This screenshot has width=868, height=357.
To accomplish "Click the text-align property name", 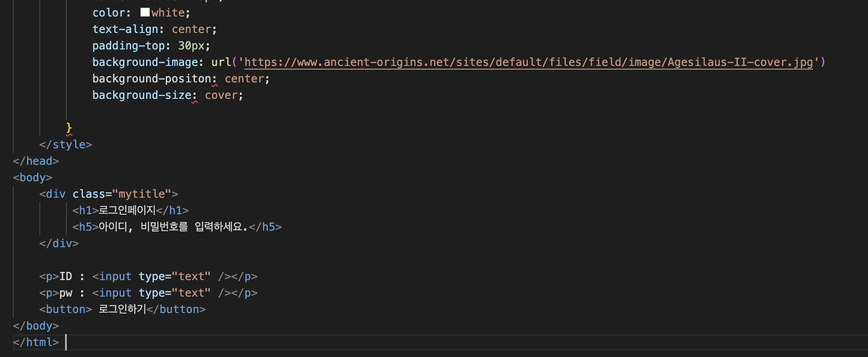I will pyautogui.click(x=125, y=29).
